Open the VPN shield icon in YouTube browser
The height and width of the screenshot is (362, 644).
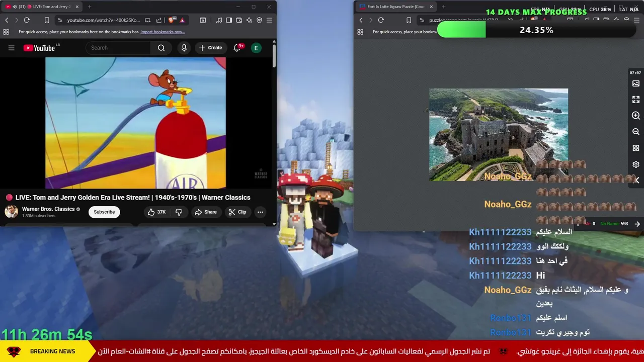259,20
